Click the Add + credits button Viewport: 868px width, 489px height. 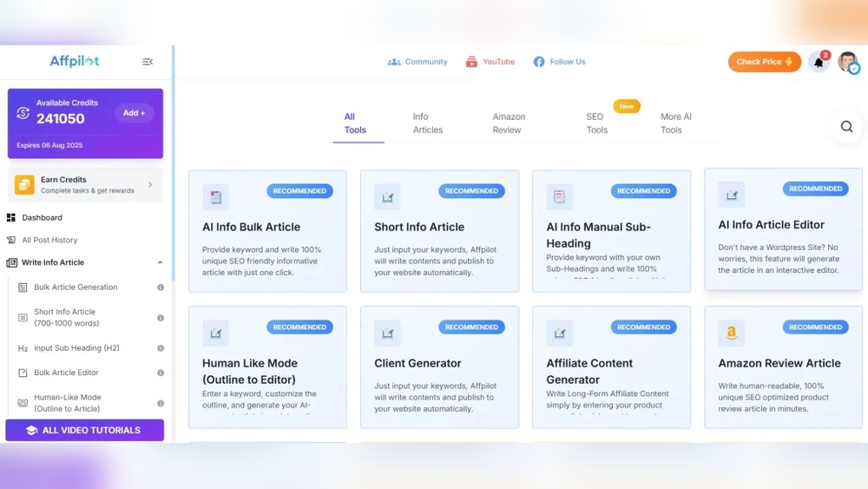tap(134, 113)
